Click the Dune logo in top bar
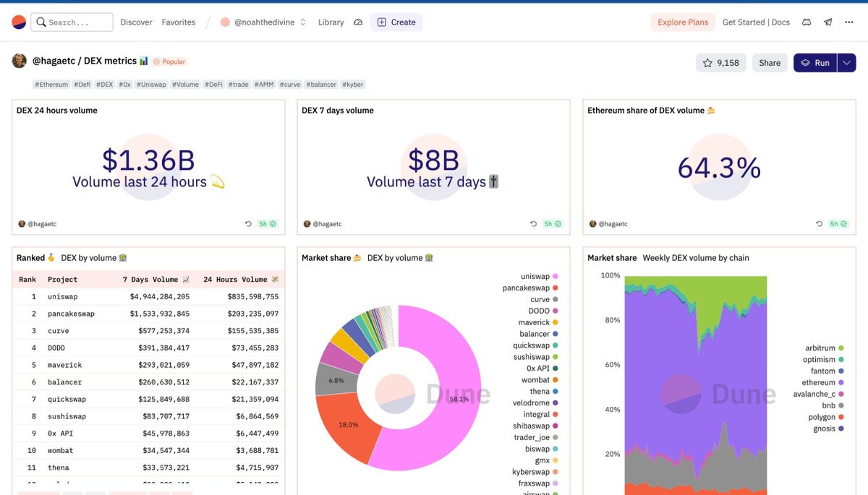 (19, 22)
